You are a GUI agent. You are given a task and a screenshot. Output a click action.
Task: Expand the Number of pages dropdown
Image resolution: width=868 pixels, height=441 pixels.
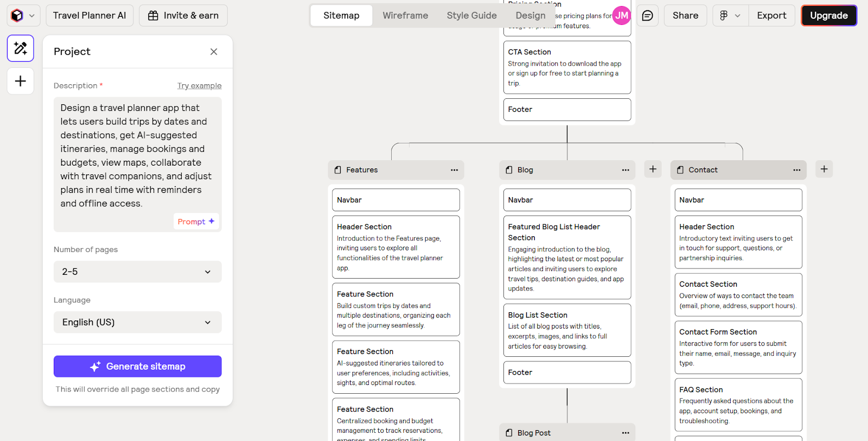[x=137, y=272]
